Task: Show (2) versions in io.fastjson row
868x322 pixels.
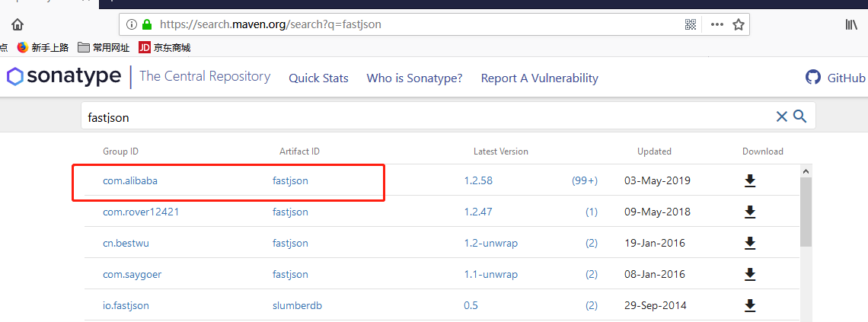Action: (591, 305)
